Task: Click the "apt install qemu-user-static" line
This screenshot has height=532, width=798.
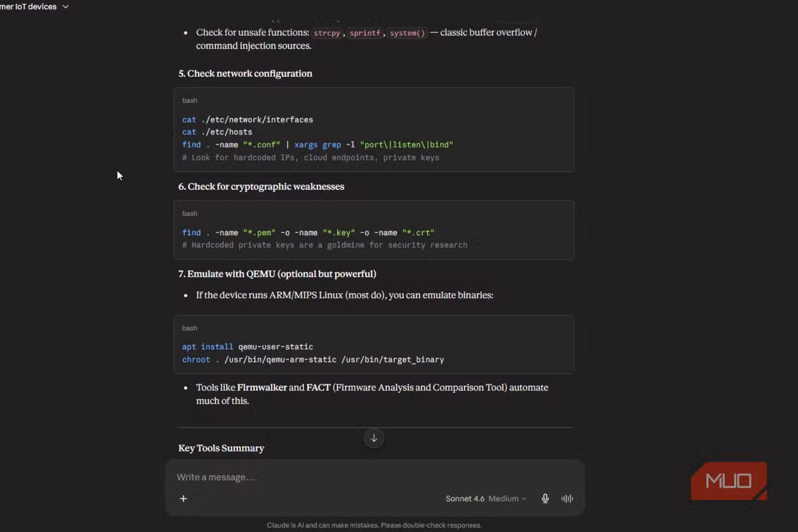Action: (248, 347)
